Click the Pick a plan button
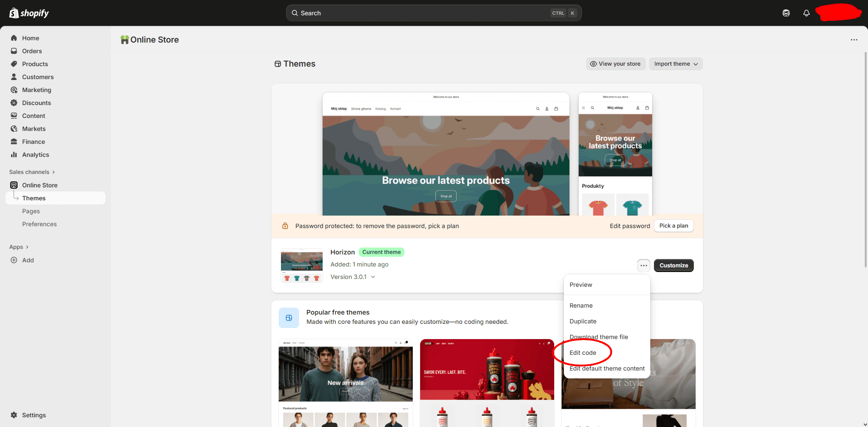 [x=673, y=226]
